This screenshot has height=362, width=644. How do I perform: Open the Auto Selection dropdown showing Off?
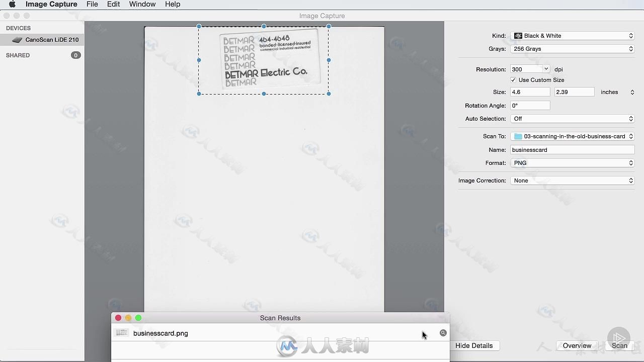point(573,119)
